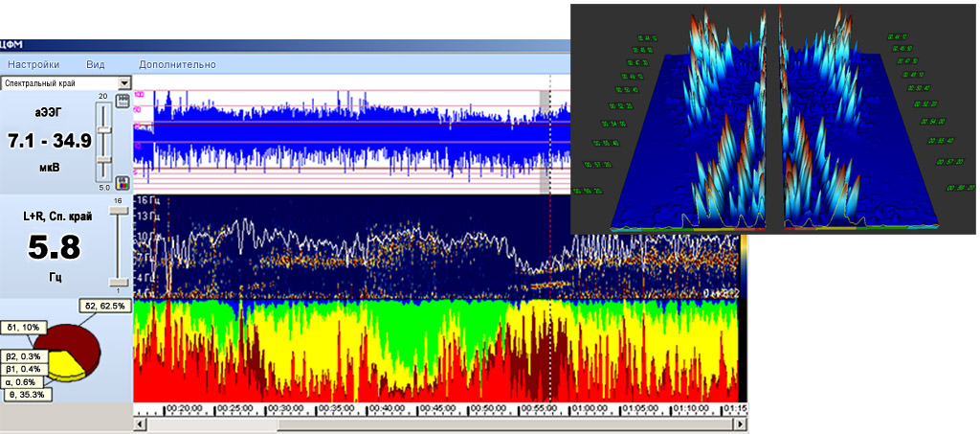
Task: Click the yellow slice of the pie chart
Action: pos(64,365)
